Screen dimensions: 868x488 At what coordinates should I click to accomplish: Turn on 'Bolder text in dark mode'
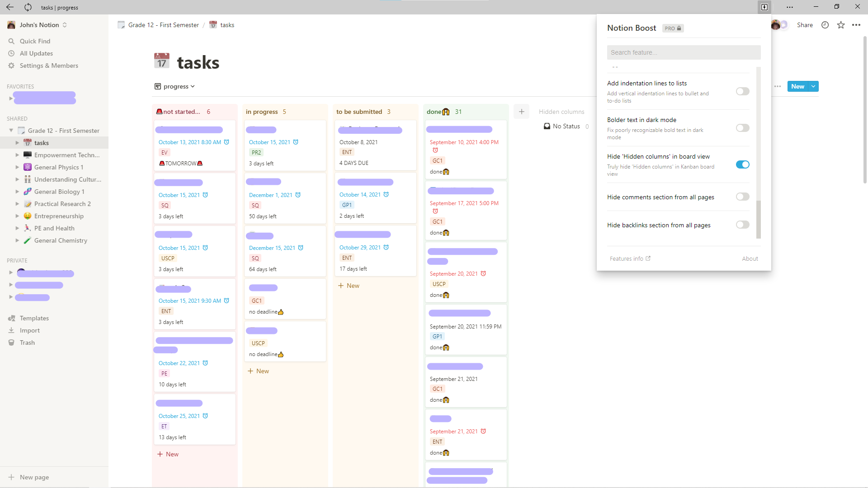(742, 128)
